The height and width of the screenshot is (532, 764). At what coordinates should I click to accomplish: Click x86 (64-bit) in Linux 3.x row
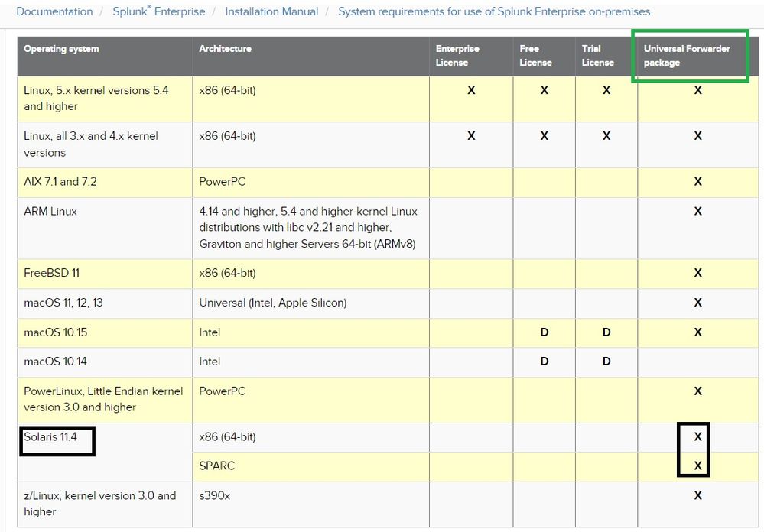pyautogui.click(x=310, y=144)
